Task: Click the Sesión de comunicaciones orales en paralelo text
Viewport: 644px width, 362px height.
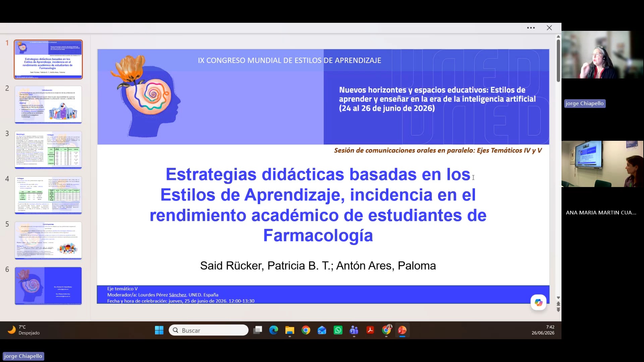Action: click(438, 150)
